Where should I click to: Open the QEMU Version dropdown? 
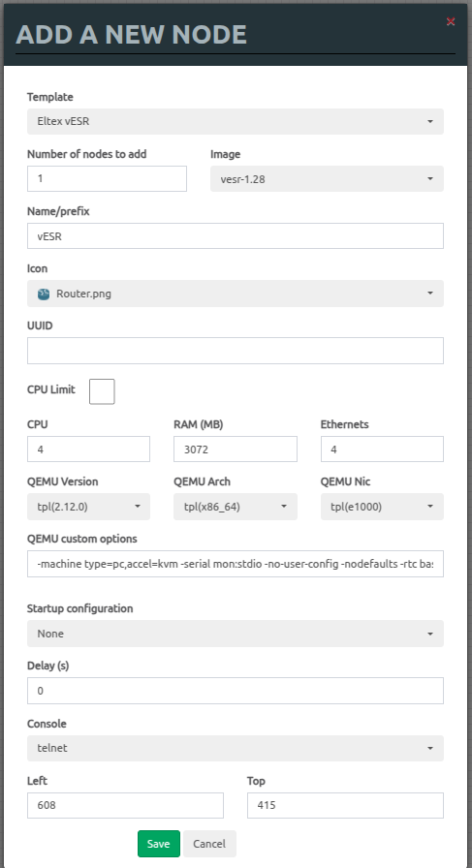88,507
